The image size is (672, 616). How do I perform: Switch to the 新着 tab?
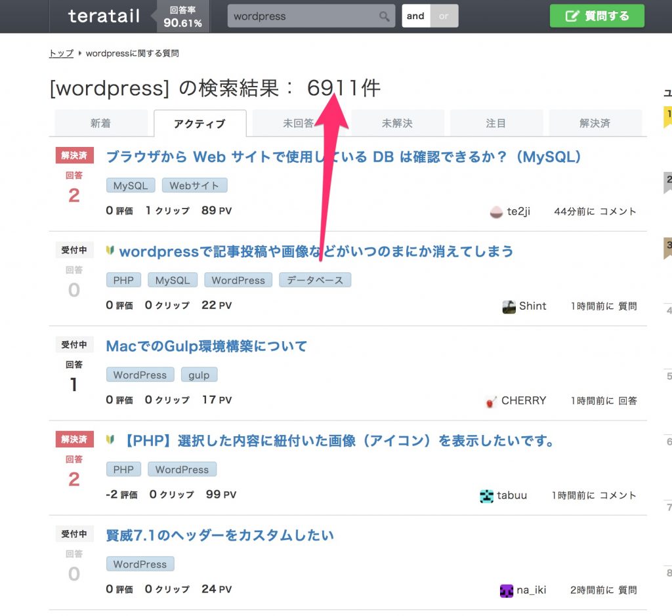[100, 123]
